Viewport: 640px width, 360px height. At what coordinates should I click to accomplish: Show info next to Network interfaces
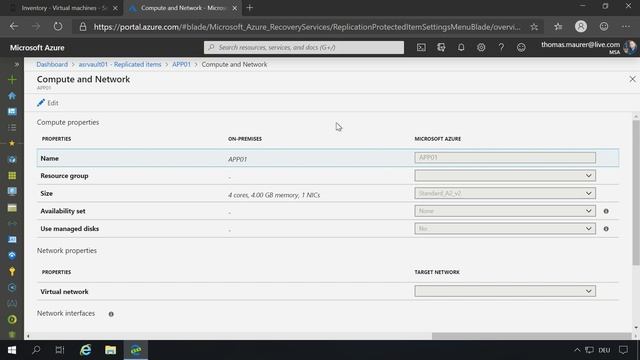111,314
